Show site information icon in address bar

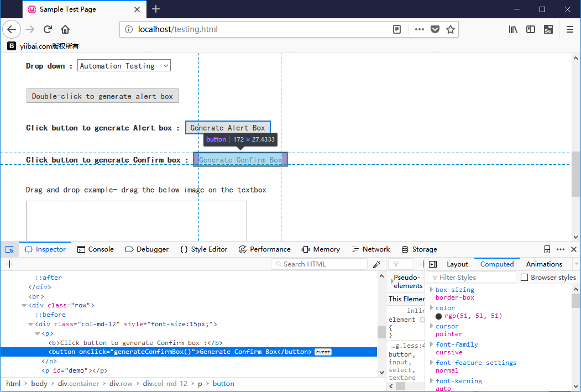129,29
